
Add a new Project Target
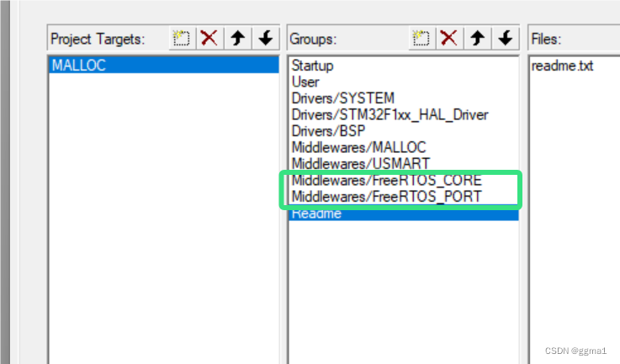[182, 39]
